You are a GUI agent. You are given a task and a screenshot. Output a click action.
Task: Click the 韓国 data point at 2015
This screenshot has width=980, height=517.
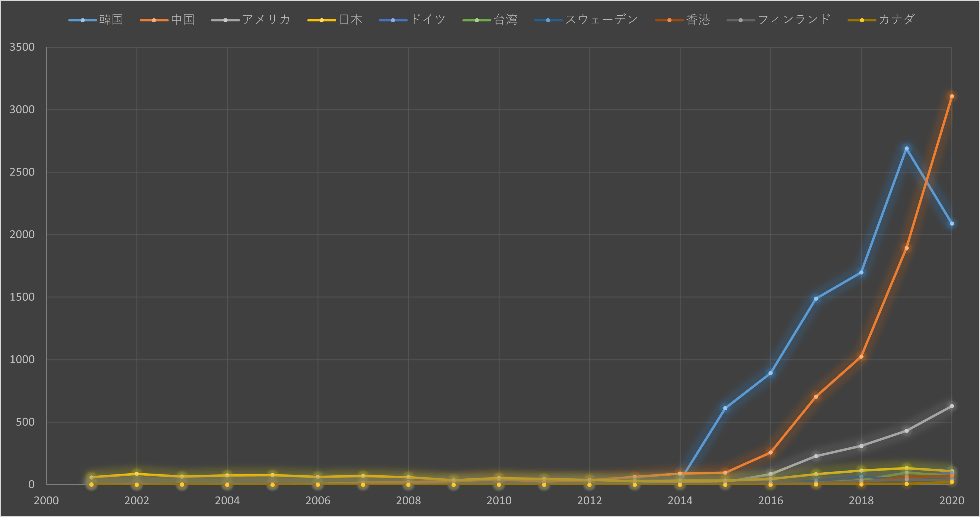(x=725, y=408)
